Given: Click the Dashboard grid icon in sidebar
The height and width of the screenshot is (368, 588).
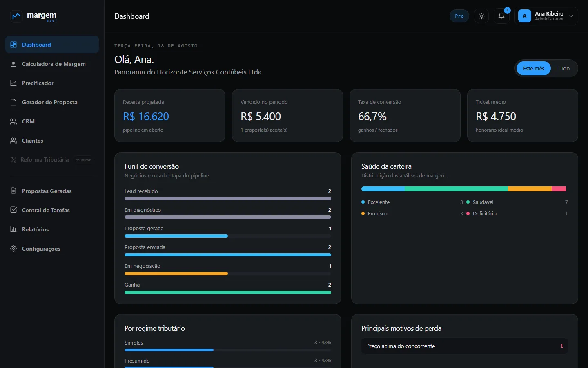Looking at the screenshot, I should click(13, 45).
